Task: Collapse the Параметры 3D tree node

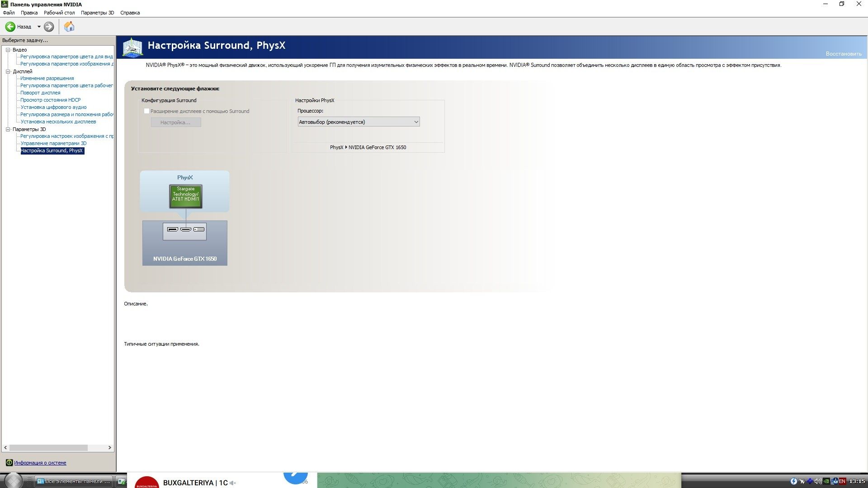Action: pyautogui.click(x=8, y=129)
